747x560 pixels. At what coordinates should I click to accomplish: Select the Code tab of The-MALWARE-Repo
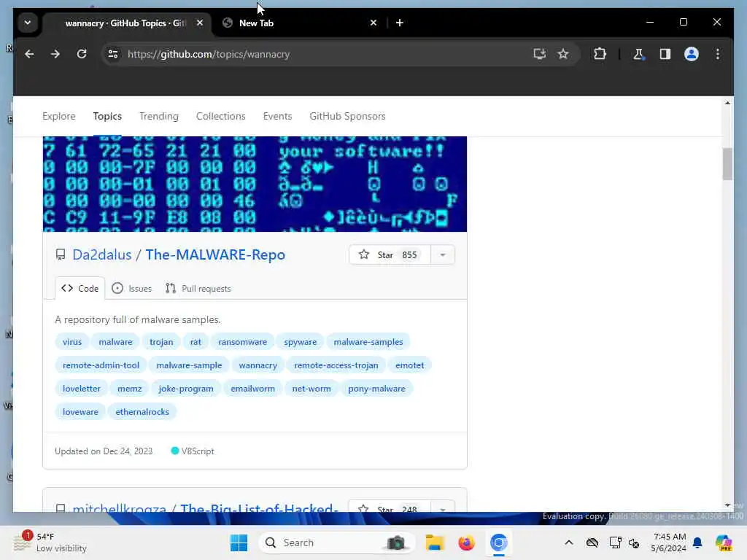coord(80,289)
